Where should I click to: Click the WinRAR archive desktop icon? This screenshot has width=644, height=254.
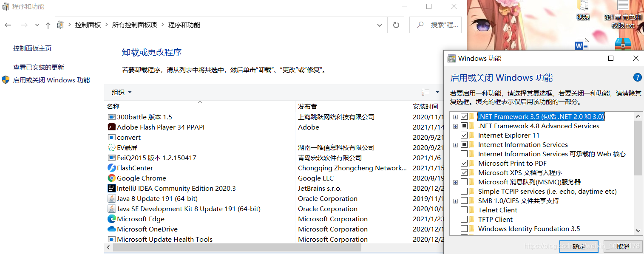click(x=623, y=45)
